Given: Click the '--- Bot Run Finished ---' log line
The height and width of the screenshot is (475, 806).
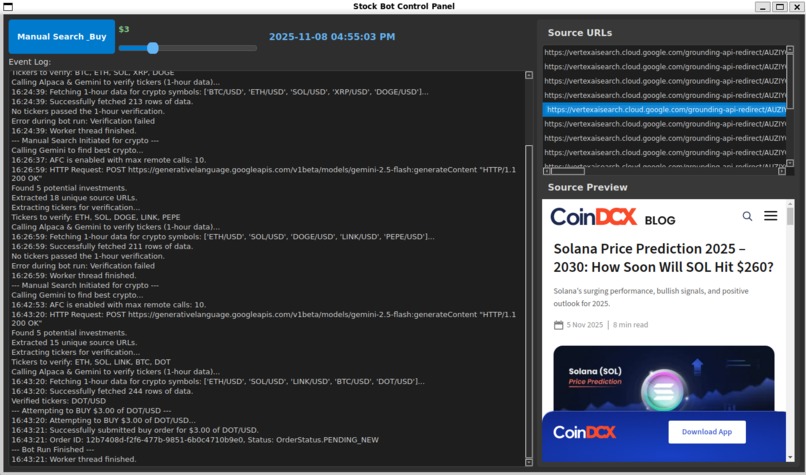Looking at the screenshot, I should point(52,449).
